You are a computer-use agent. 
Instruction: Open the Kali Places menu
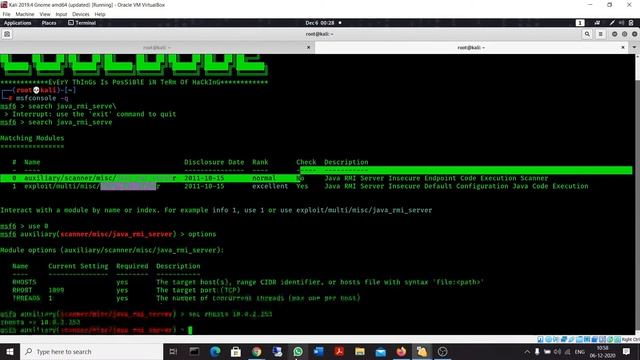click(x=49, y=23)
